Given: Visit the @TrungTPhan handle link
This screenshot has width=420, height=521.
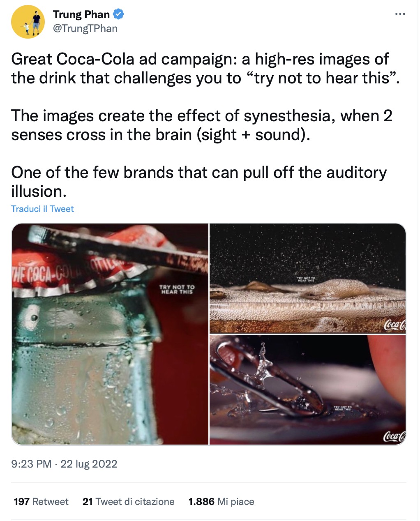Looking at the screenshot, I should point(85,28).
